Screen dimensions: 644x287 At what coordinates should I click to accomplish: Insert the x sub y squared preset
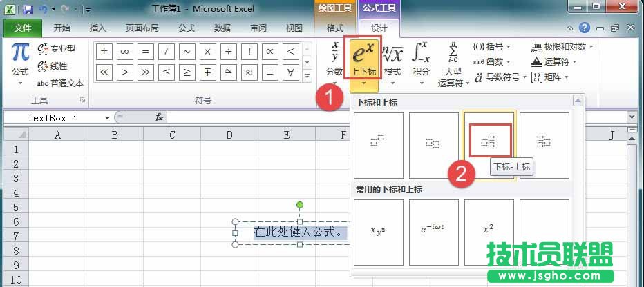tap(378, 232)
